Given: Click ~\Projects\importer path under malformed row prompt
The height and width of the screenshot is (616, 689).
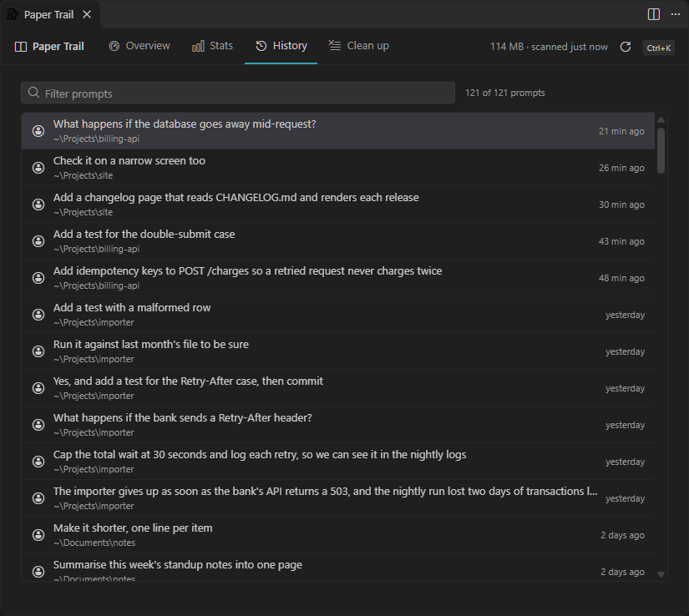Looking at the screenshot, I should [94, 322].
